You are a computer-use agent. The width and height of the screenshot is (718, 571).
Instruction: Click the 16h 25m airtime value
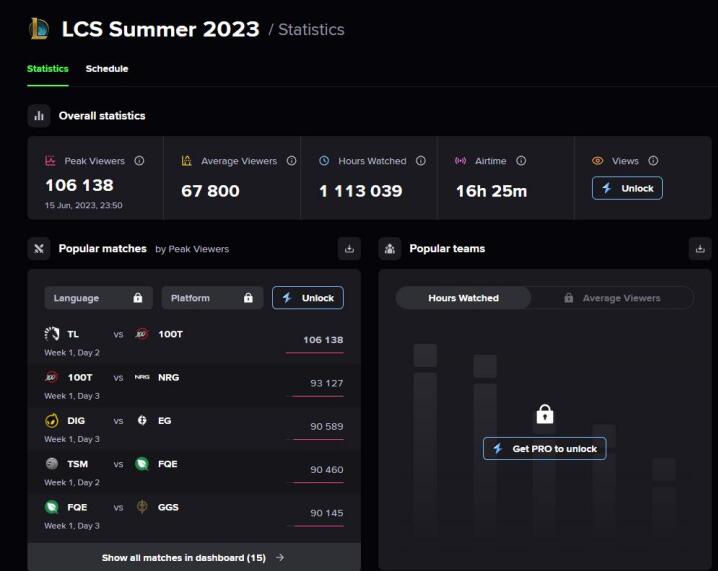491,191
